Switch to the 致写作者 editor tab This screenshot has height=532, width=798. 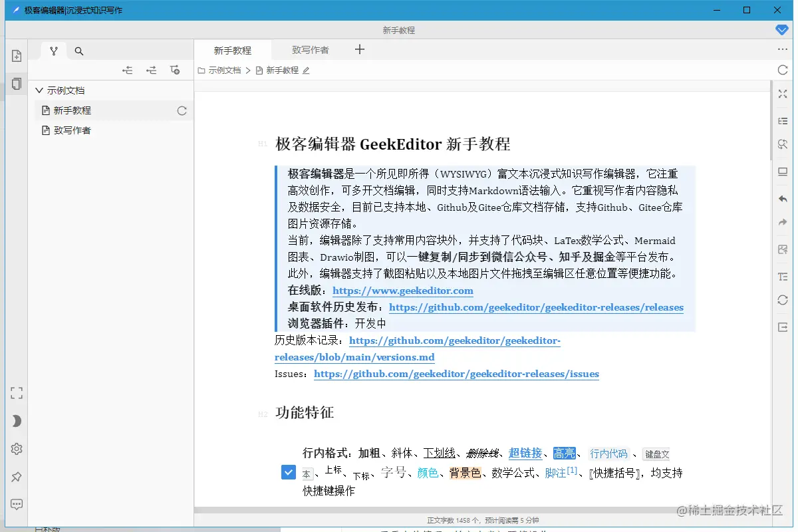[311, 50]
